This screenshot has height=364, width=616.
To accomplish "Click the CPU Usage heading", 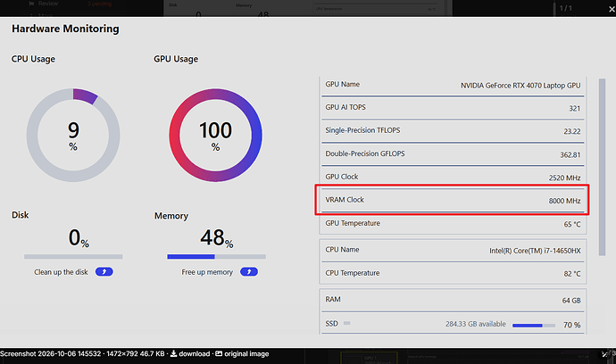I will (x=33, y=59).
